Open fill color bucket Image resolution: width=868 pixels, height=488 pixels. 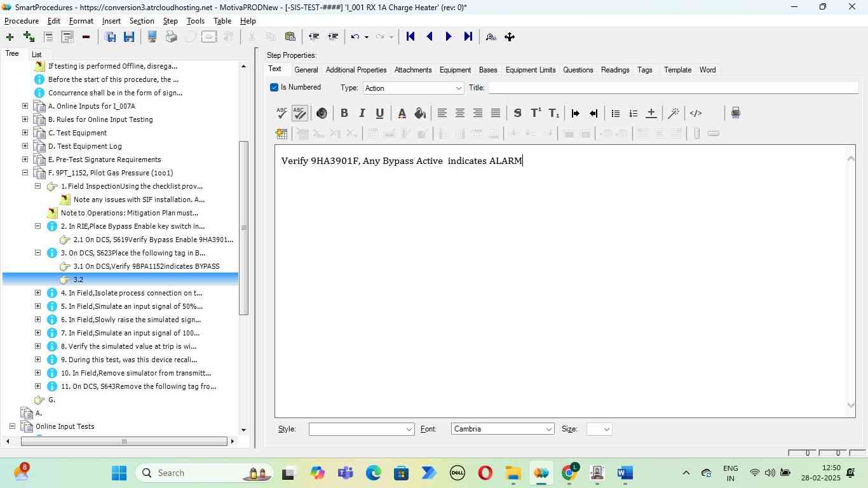pos(419,113)
